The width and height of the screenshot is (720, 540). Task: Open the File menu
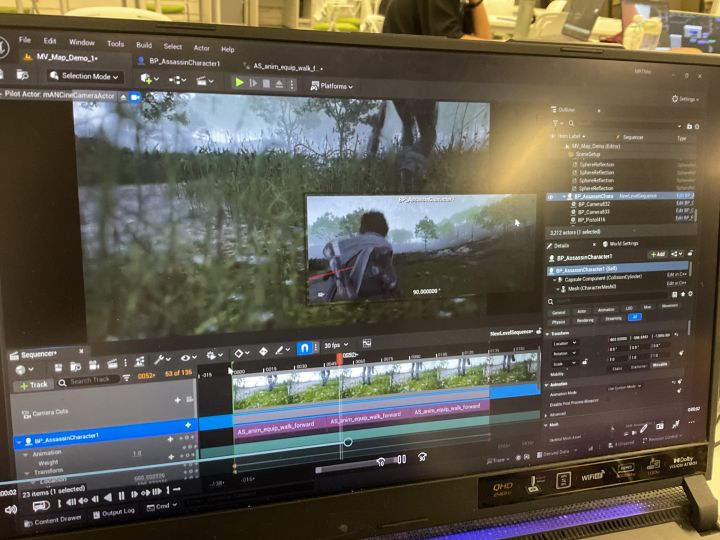coord(25,40)
